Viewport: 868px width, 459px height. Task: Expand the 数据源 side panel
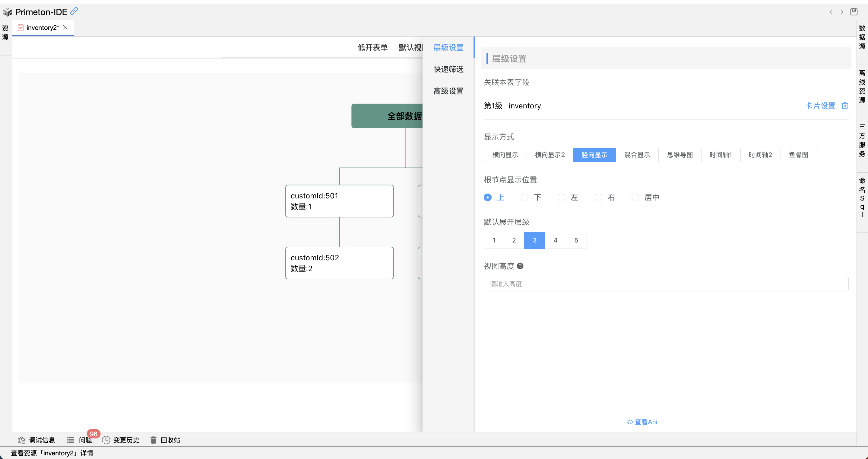pyautogui.click(x=862, y=37)
